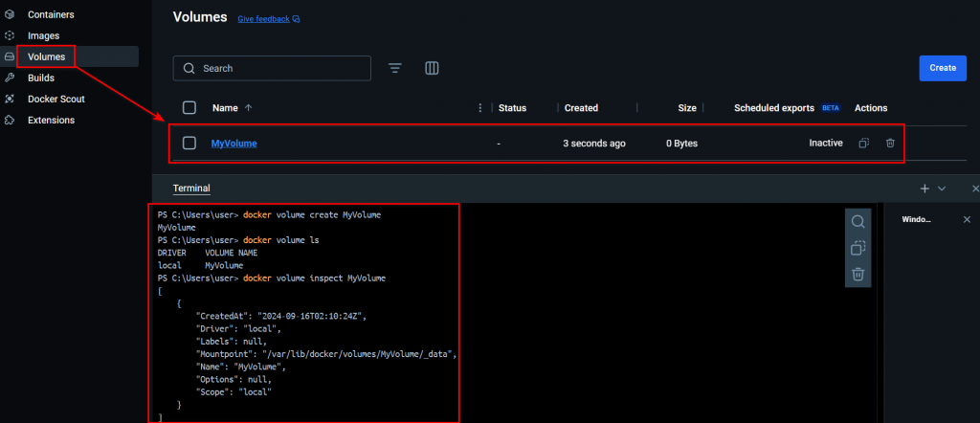The height and width of the screenshot is (423, 980).
Task: Tick the select-all checkbox in header
Action: click(189, 107)
